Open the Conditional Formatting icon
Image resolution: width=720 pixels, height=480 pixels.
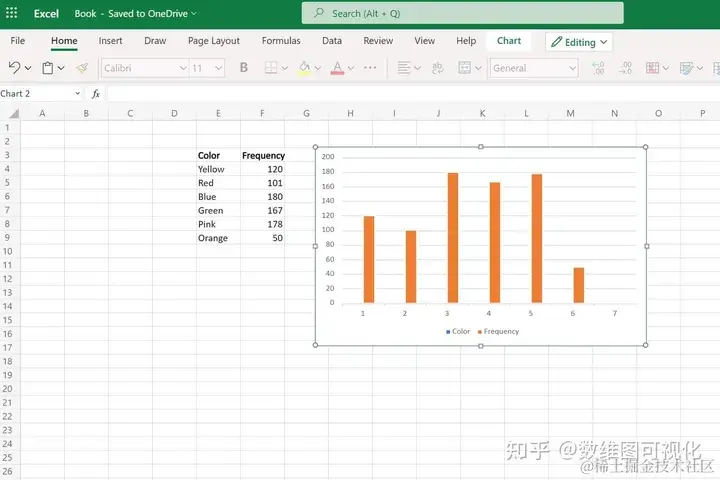pos(652,68)
